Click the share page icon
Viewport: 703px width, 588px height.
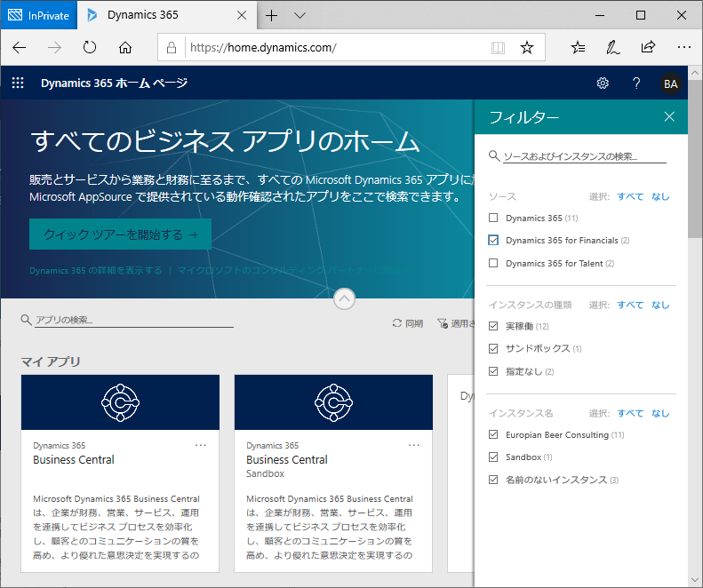pyautogui.click(x=648, y=46)
